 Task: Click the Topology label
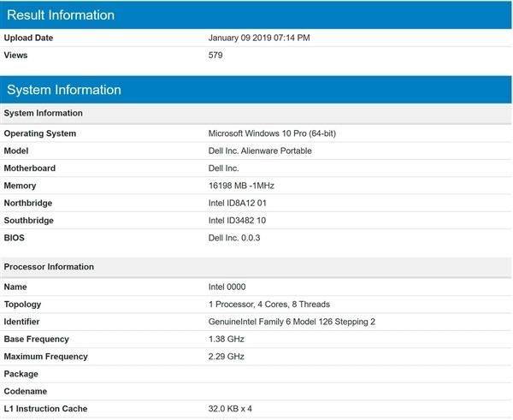coord(22,305)
